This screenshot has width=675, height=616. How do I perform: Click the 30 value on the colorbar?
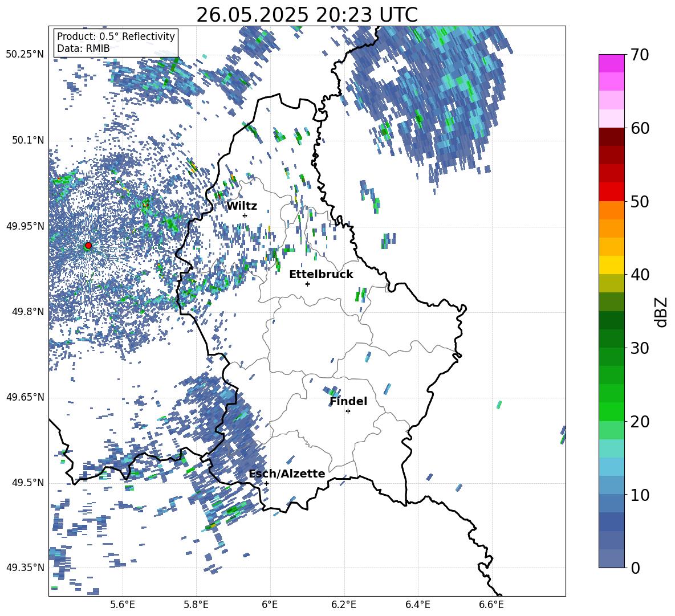(640, 348)
